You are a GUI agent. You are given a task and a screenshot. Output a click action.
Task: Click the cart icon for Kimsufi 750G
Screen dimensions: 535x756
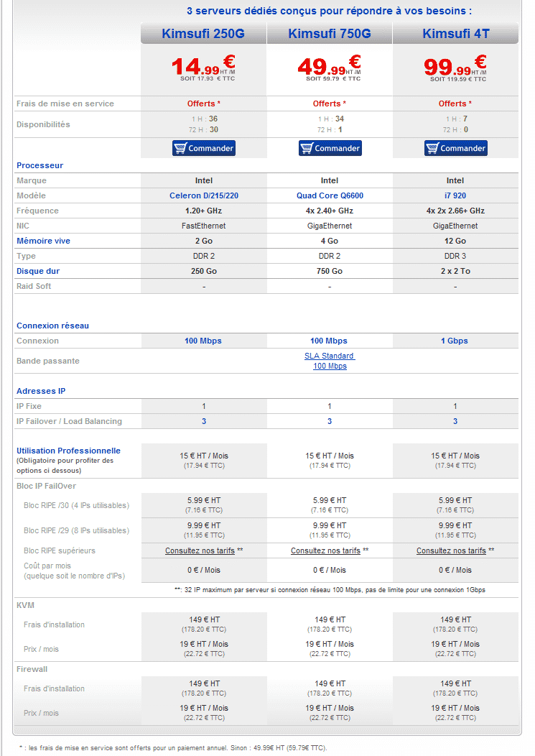307,148
